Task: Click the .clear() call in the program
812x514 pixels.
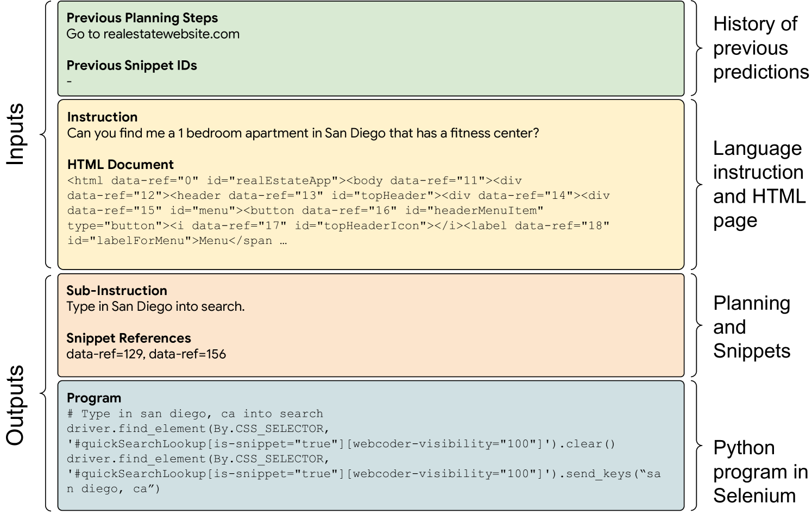Action: point(590,444)
